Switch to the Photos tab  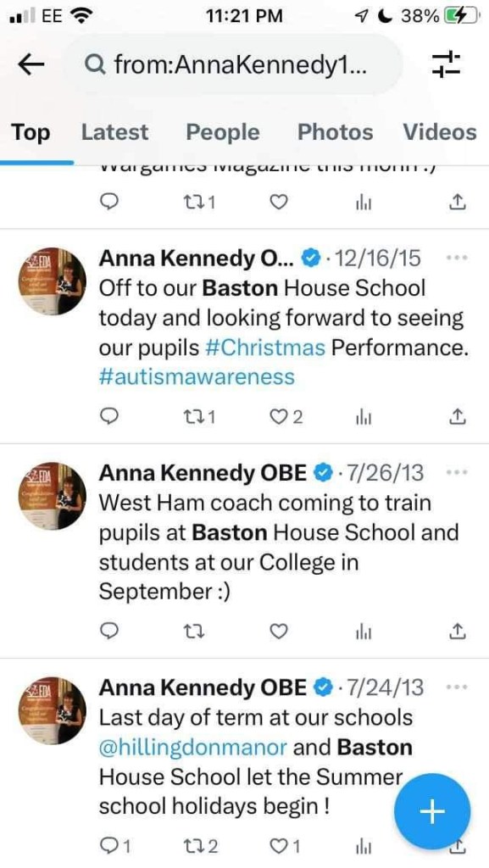[x=334, y=132]
